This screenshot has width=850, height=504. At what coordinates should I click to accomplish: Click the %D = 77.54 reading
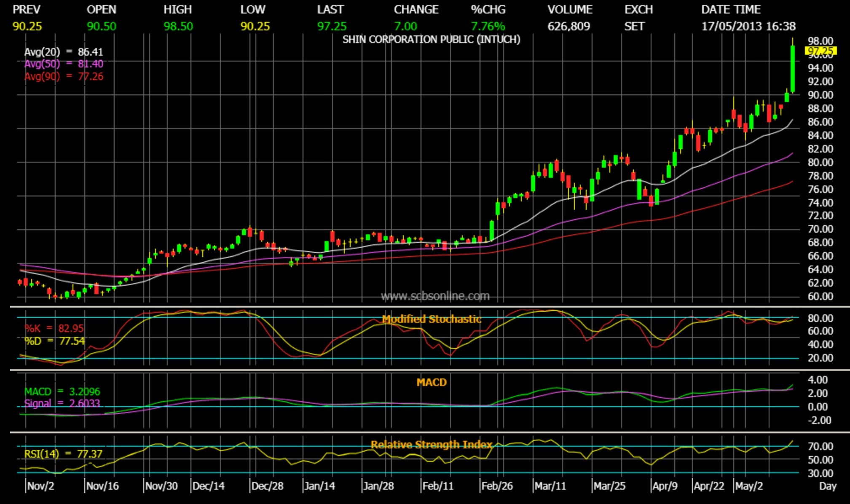[54, 341]
